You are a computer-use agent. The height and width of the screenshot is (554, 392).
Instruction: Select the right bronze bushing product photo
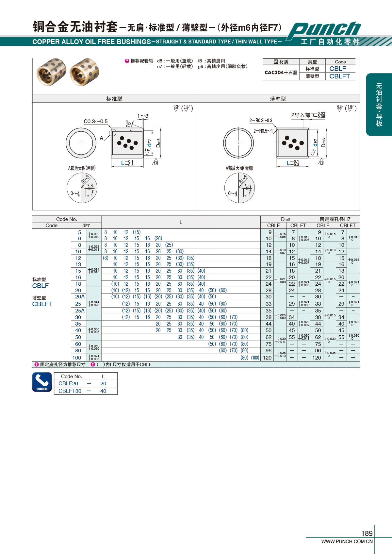coord(84,72)
